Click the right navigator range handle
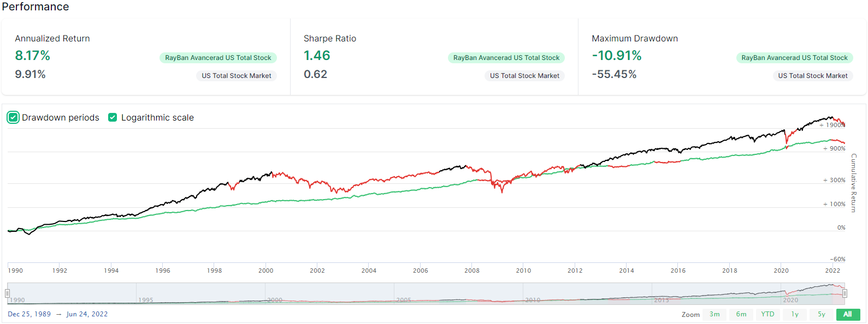This screenshot has width=868, height=324. coord(845,293)
